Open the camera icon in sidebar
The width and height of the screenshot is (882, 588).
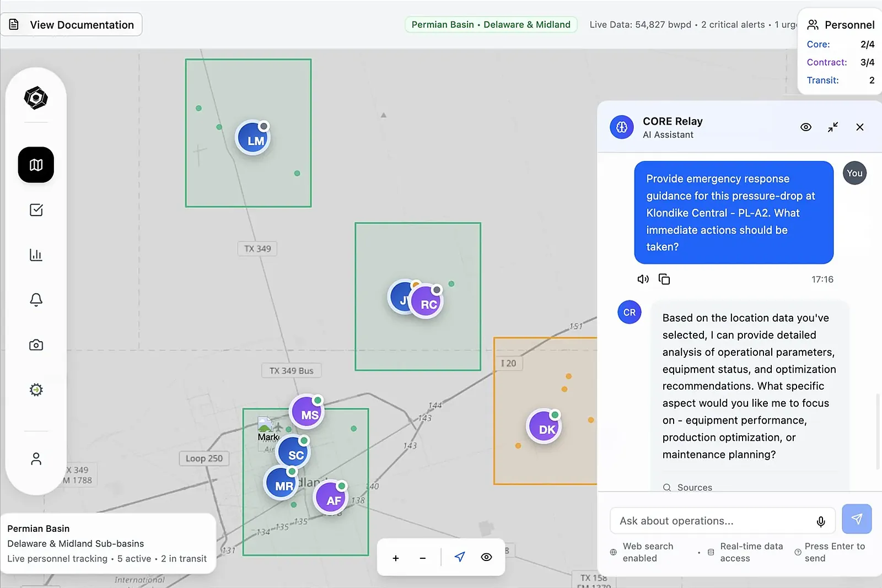coord(36,345)
